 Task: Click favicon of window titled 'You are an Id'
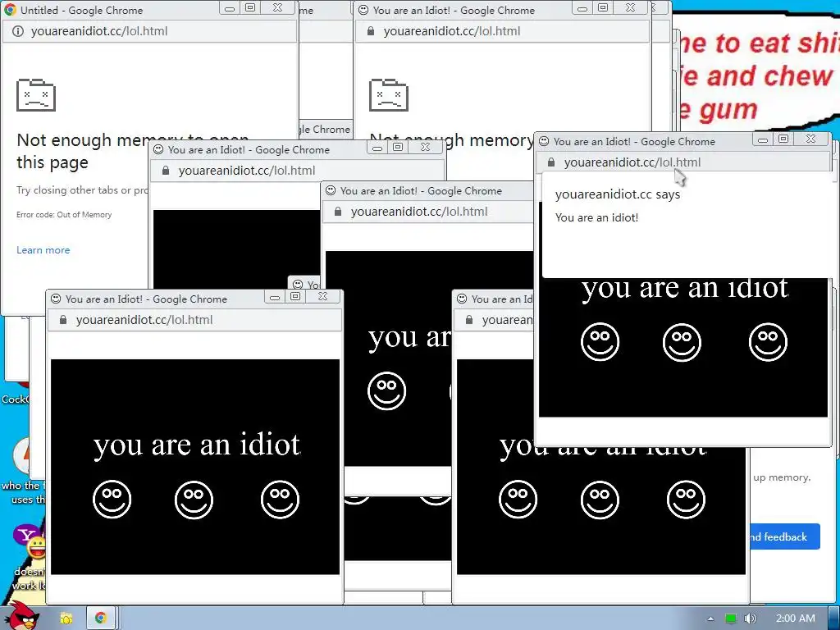462,299
